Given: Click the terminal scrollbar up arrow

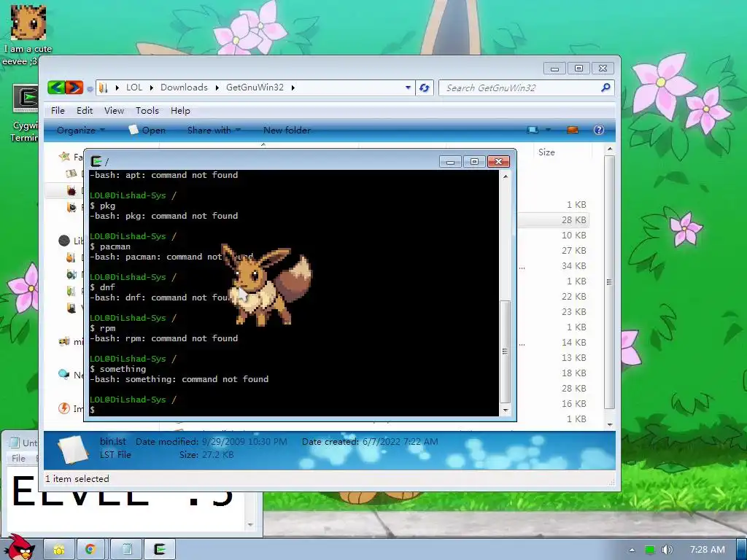Looking at the screenshot, I should point(506,176).
